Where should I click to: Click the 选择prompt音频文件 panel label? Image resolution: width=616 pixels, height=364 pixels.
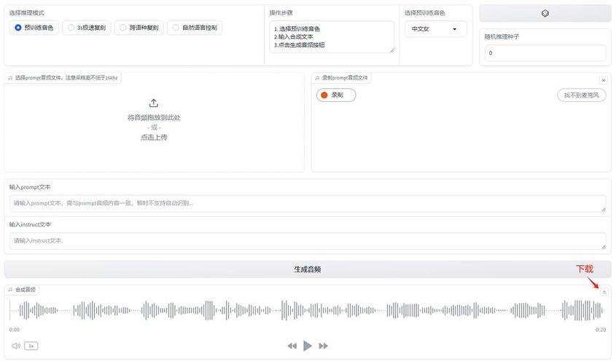(x=63, y=78)
